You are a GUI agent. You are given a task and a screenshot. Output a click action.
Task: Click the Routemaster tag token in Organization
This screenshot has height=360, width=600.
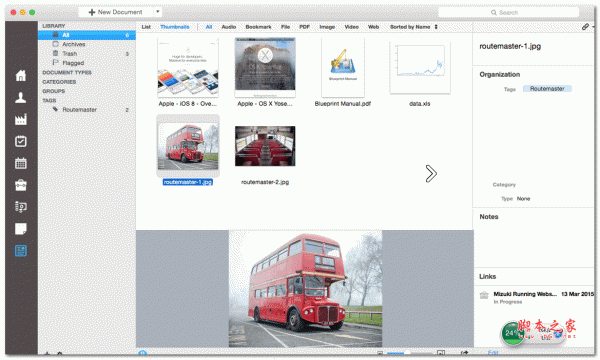pos(547,89)
